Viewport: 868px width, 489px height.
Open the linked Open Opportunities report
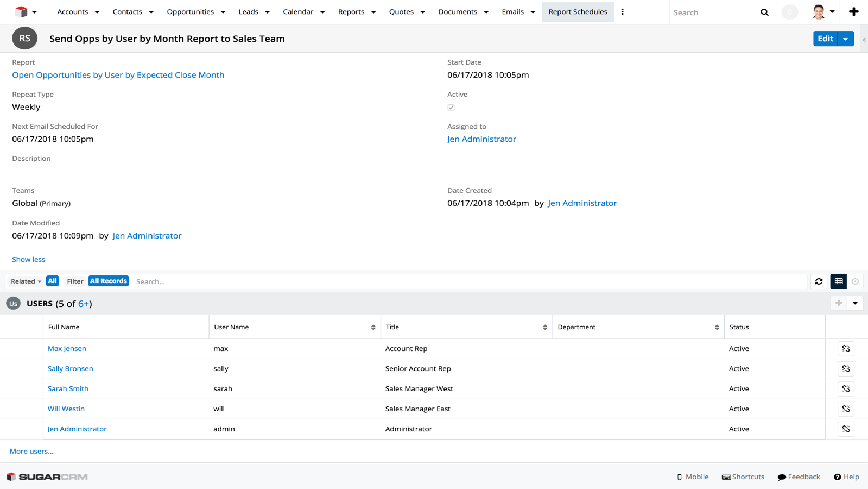coord(118,75)
